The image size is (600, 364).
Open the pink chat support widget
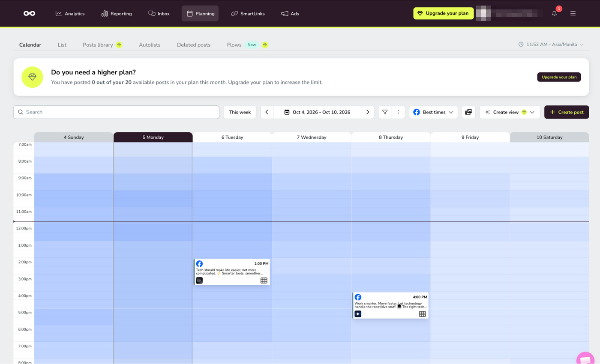(x=585, y=359)
